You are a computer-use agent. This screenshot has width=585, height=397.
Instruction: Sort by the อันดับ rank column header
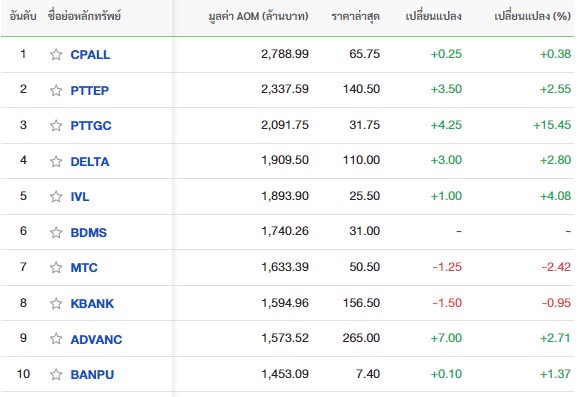coord(23,16)
